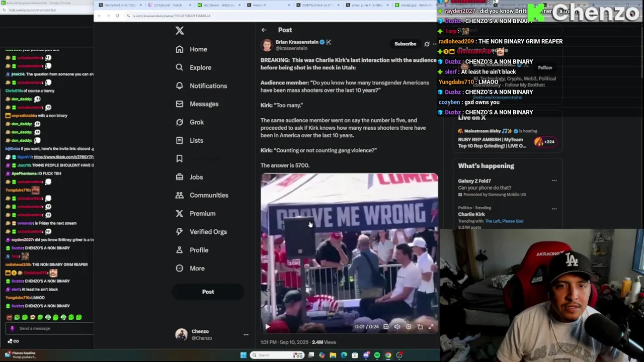Open File Explorer from the taskbar
This screenshot has height=362, width=644.
tap(333, 355)
